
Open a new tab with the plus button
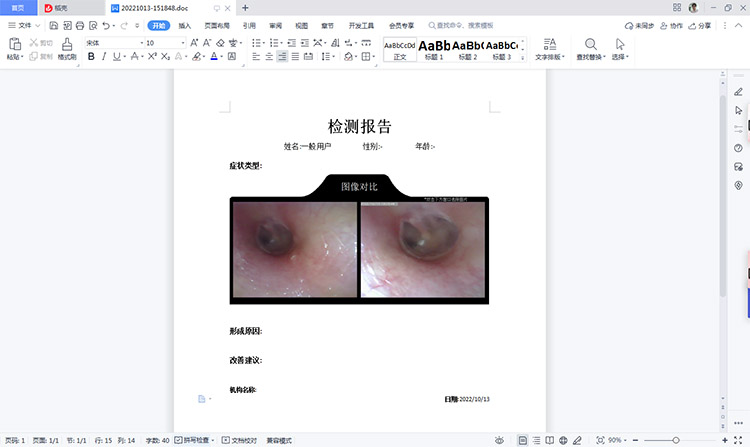(x=245, y=8)
